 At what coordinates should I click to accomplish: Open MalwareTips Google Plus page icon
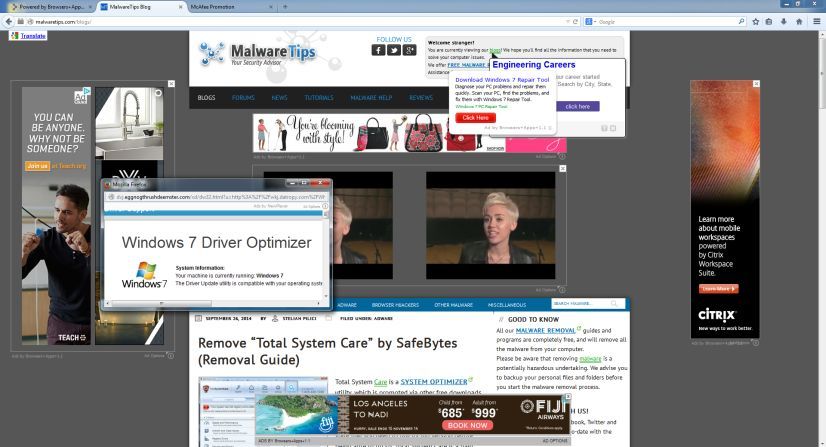coord(409,50)
